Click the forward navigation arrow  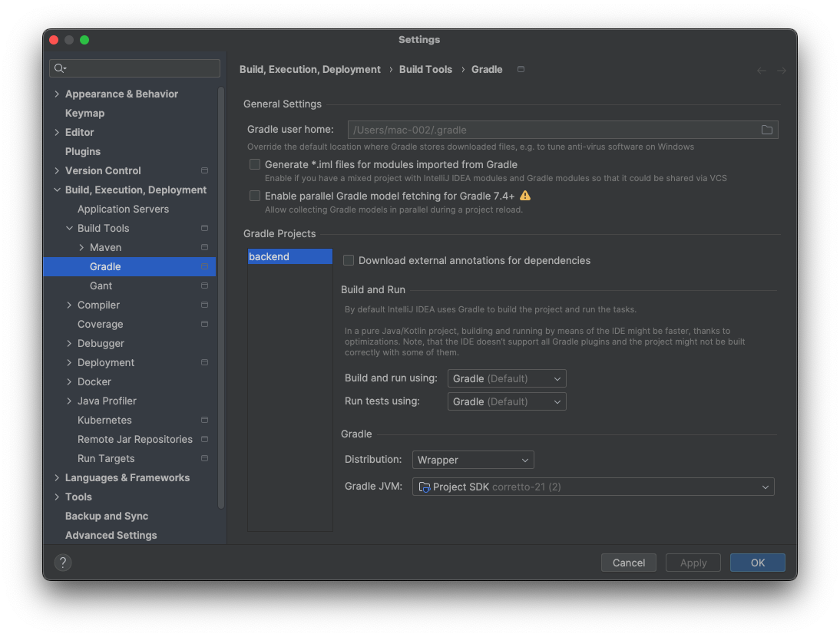tap(782, 71)
